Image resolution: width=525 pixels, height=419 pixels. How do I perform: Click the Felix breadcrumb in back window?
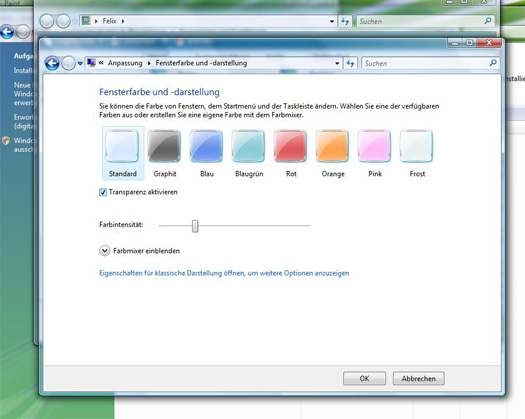tap(109, 21)
